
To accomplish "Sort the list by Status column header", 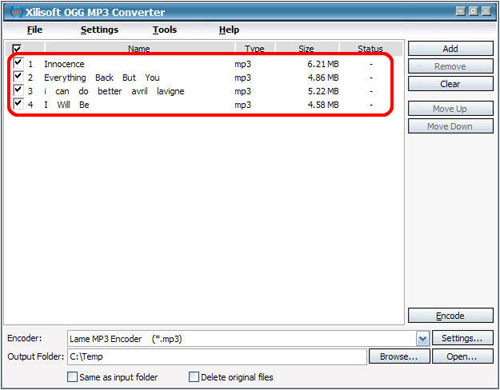I will click(x=370, y=49).
